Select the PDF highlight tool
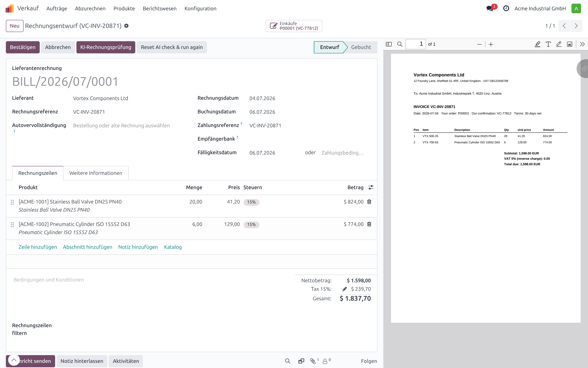The height and width of the screenshot is (368, 588). click(x=537, y=44)
